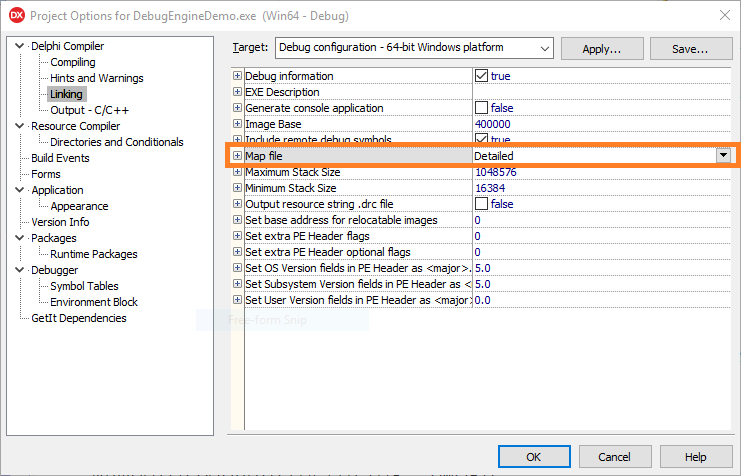Edit Maximum Stack Size value 1048576
Viewport: 741px width, 476px height.
click(x=602, y=172)
